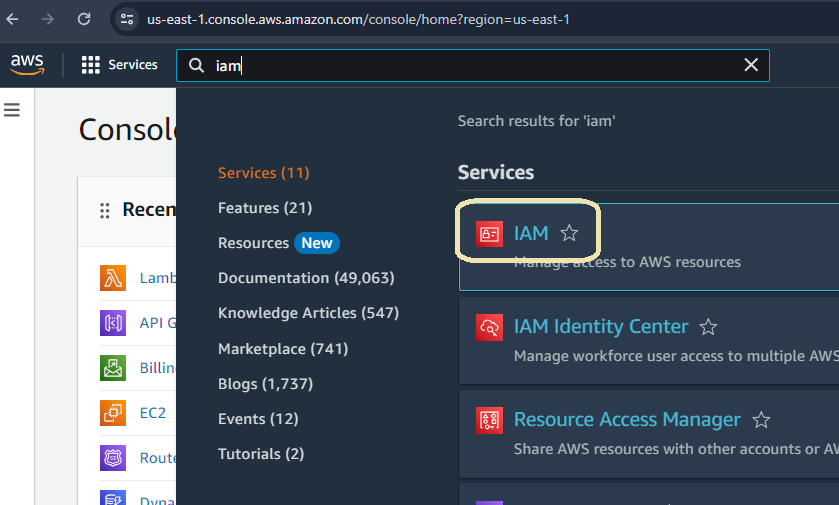This screenshot has height=505, width=839.
Task: Click the API Gateway service icon
Action: 113,323
